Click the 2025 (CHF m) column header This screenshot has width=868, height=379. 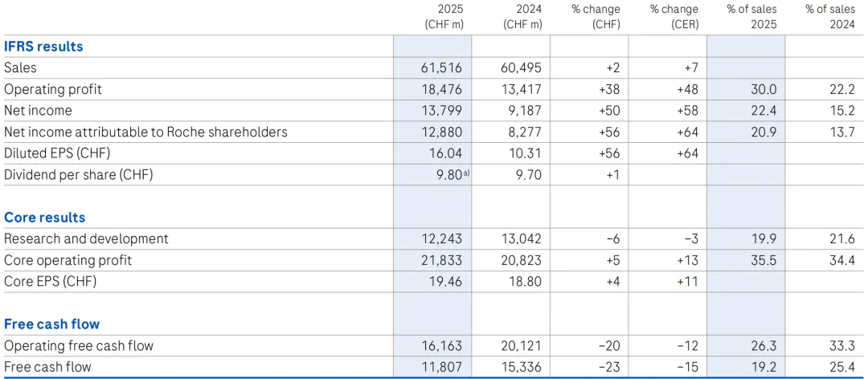pyautogui.click(x=444, y=17)
